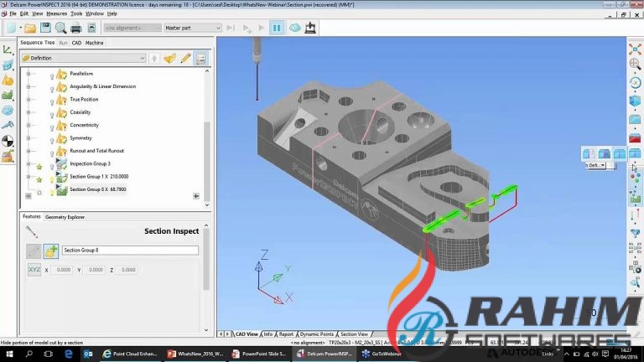Toggle lightbulb visibility for Section Group 8

pyautogui.click(x=52, y=192)
